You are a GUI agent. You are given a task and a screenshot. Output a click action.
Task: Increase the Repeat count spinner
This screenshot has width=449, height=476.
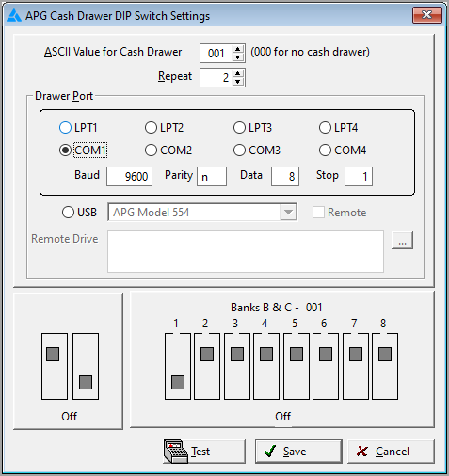pyautogui.click(x=238, y=73)
